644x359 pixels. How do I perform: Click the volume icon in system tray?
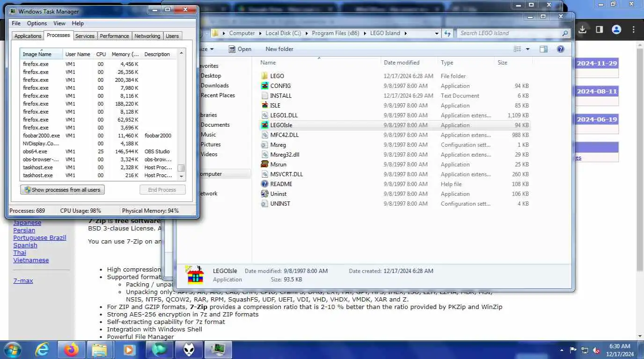pyautogui.click(x=596, y=350)
